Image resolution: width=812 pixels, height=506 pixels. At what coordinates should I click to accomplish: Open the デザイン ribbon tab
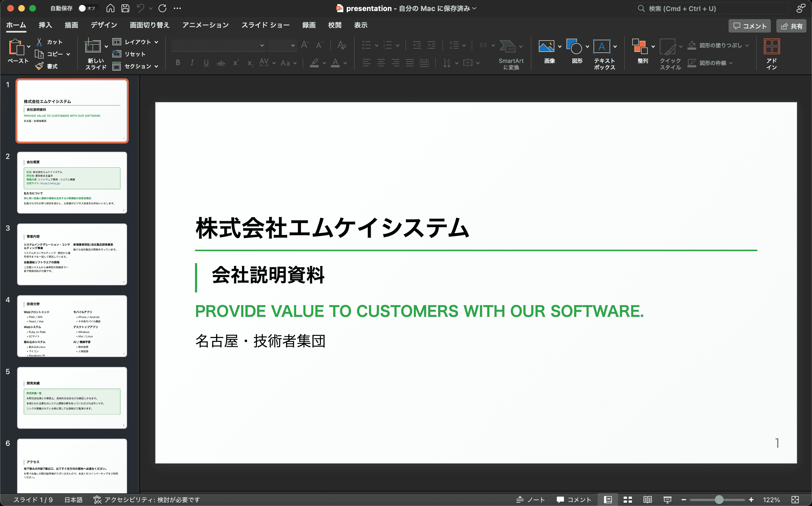click(104, 25)
